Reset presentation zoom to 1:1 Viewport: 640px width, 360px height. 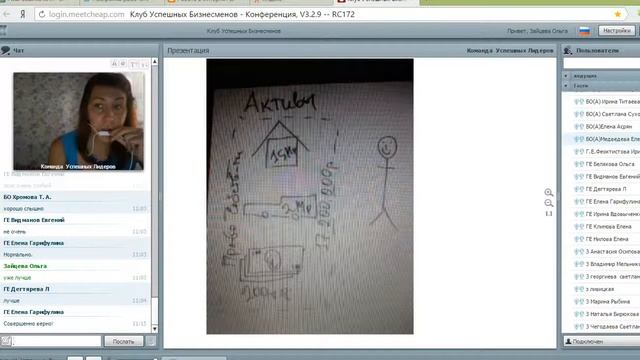(549, 213)
